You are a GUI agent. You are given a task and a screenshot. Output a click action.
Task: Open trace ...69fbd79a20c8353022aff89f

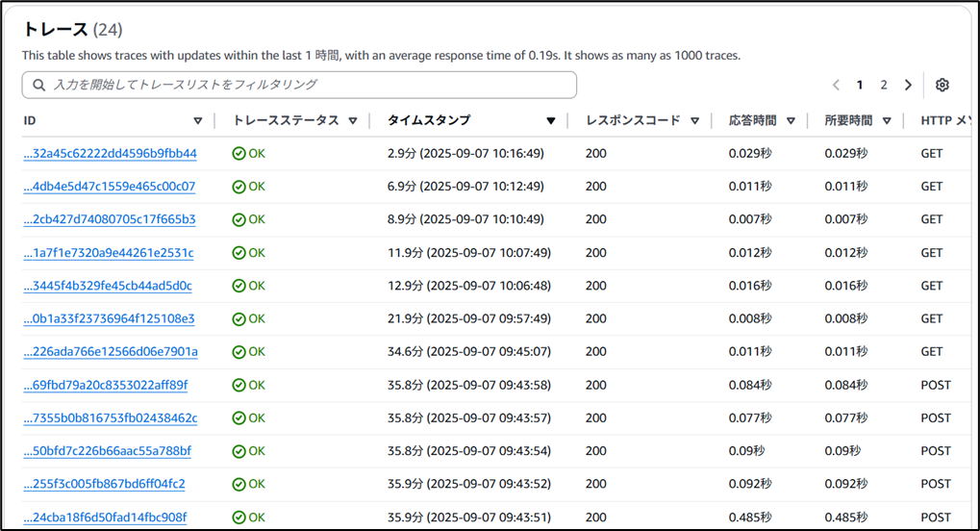[106, 386]
